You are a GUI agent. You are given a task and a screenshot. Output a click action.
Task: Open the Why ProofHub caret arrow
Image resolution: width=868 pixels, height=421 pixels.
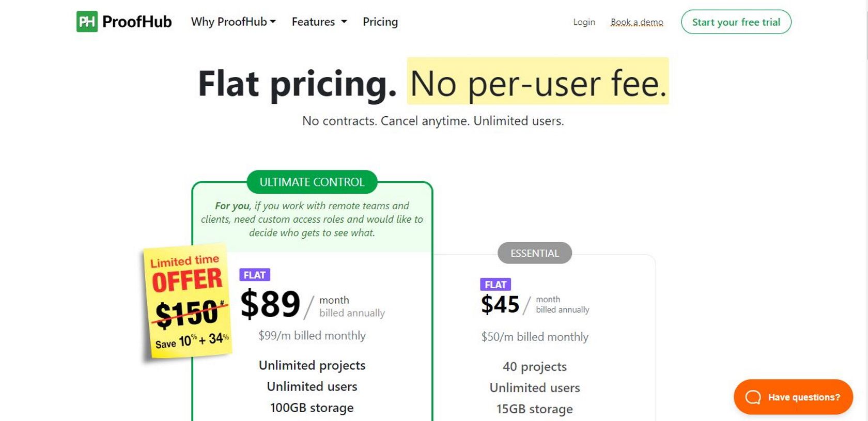(x=273, y=22)
